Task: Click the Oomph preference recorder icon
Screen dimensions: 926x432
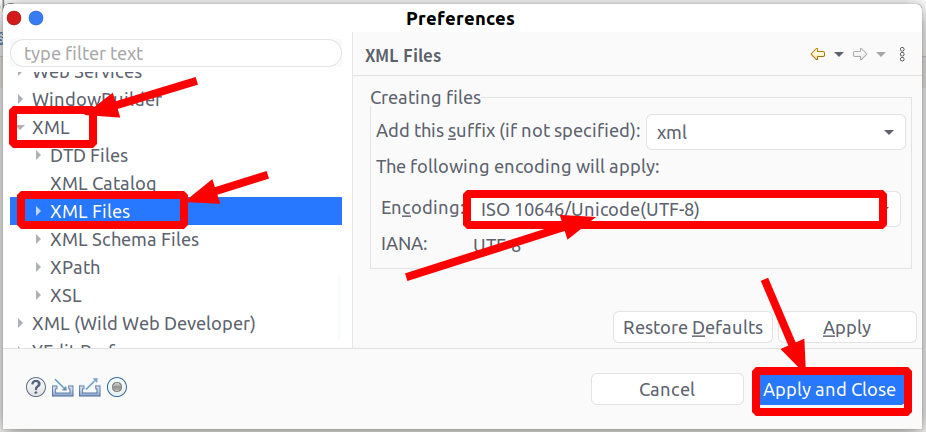Action: pyautogui.click(x=117, y=388)
